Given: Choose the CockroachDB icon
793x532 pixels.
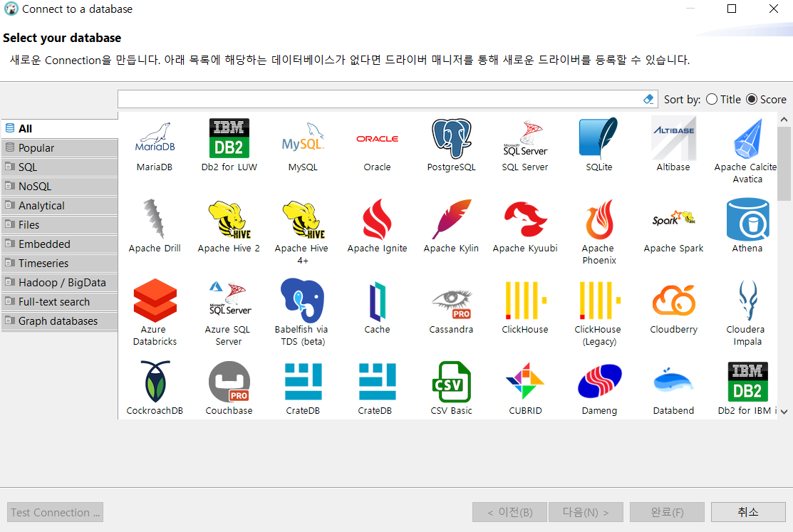Looking at the screenshot, I should pos(155,381).
